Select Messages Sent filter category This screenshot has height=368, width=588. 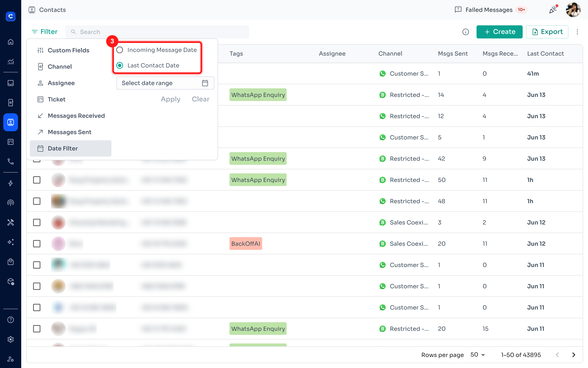[70, 132]
